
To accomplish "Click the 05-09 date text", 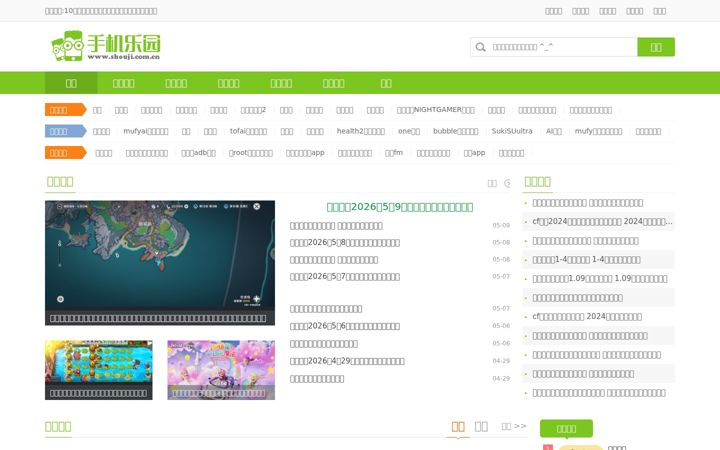I will coord(501,225).
